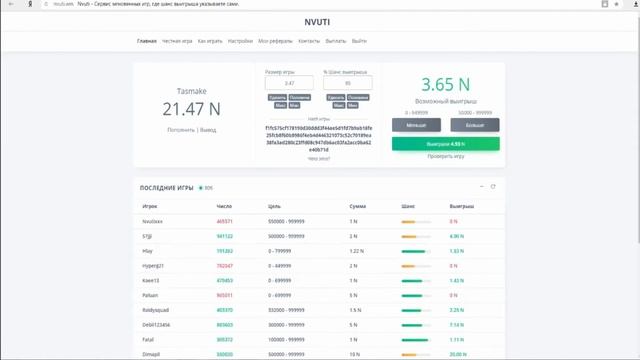Click Макс under the win chance field

click(x=339, y=105)
